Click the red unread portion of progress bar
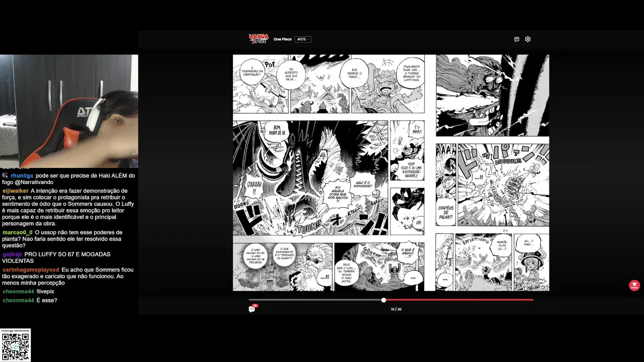The height and width of the screenshot is (362, 644). click(x=459, y=300)
